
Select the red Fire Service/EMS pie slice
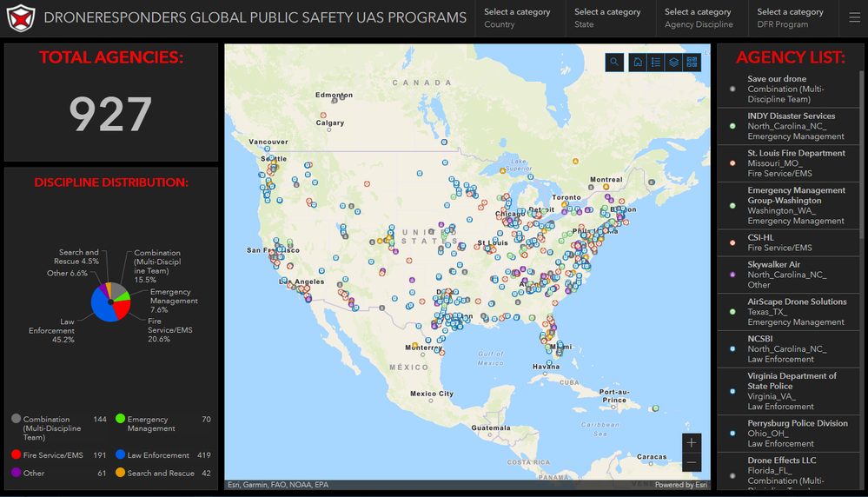pyautogui.click(x=122, y=310)
